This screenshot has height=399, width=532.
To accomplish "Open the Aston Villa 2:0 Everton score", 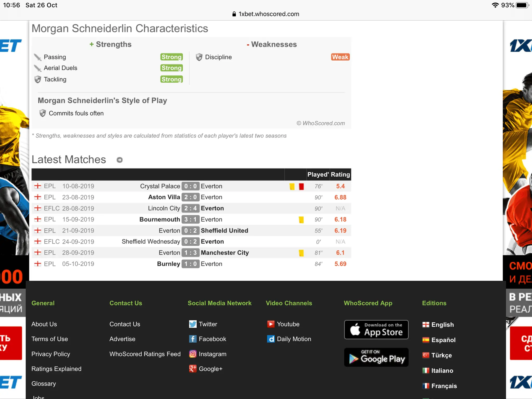I will [190, 197].
